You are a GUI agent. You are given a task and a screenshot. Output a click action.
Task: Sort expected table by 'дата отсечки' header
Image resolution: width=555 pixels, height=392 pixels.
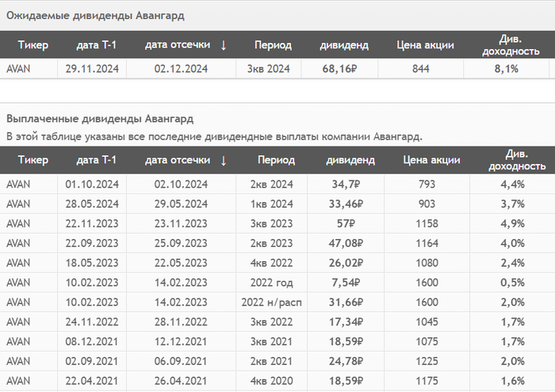178,45
